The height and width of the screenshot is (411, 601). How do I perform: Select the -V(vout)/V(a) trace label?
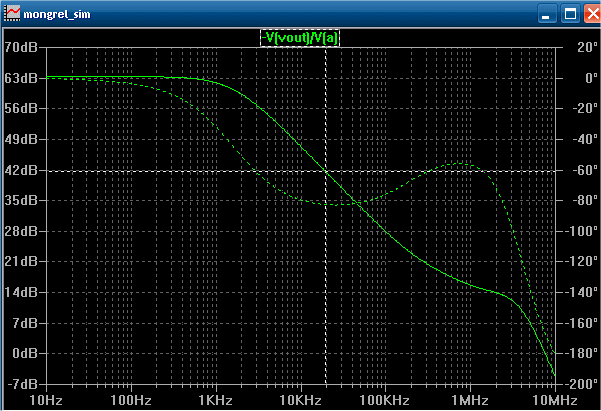[300, 38]
